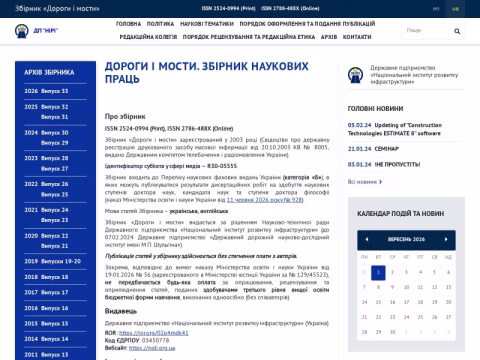Open archive issue Випуск 33 (2026)
The image size is (480, 360).
pyautogui.click(x=55, y=91)
